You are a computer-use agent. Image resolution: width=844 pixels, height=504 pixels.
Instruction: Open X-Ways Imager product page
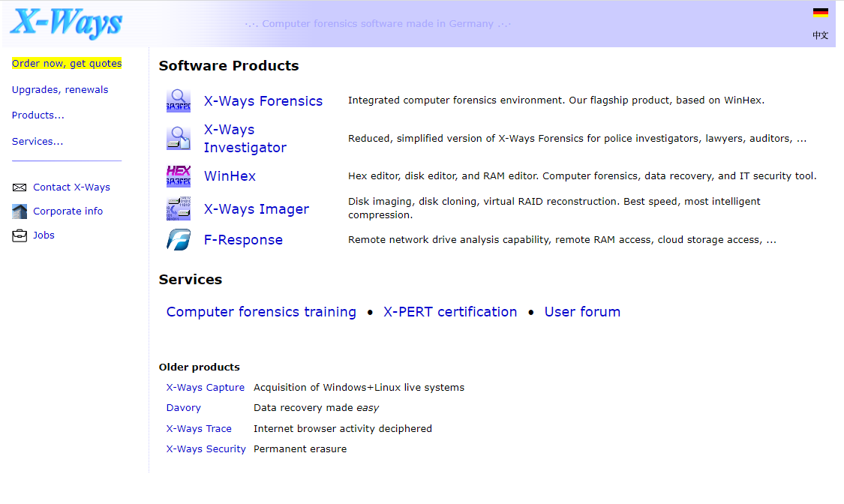point(257,209)
